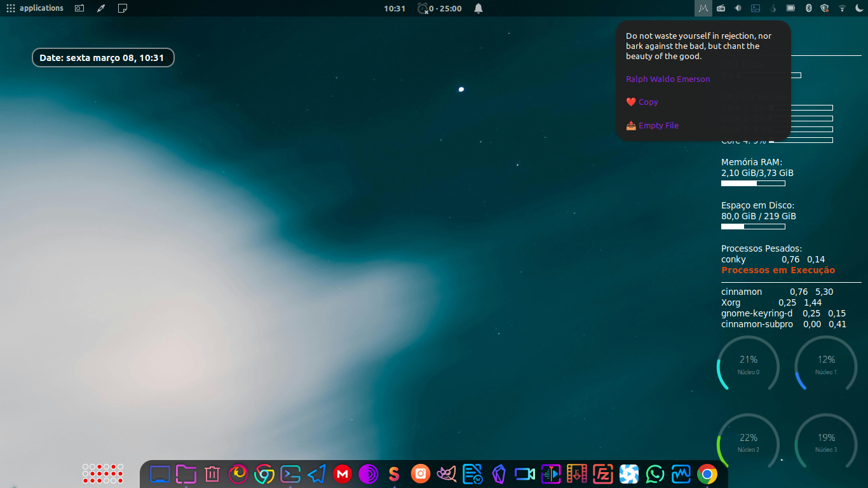Open the radio applet

coord(721,8)
